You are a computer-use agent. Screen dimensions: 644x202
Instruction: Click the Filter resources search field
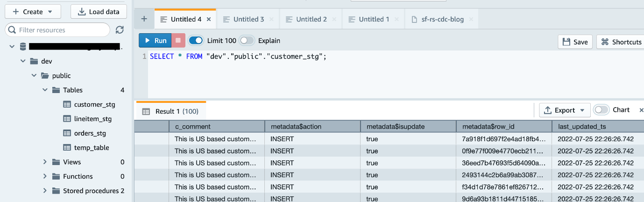click(58, 30)
